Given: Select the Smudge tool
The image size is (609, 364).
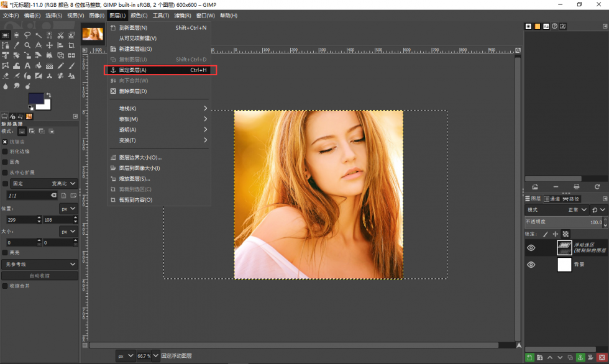Looking at the screenshot, I should coord(16,86).
